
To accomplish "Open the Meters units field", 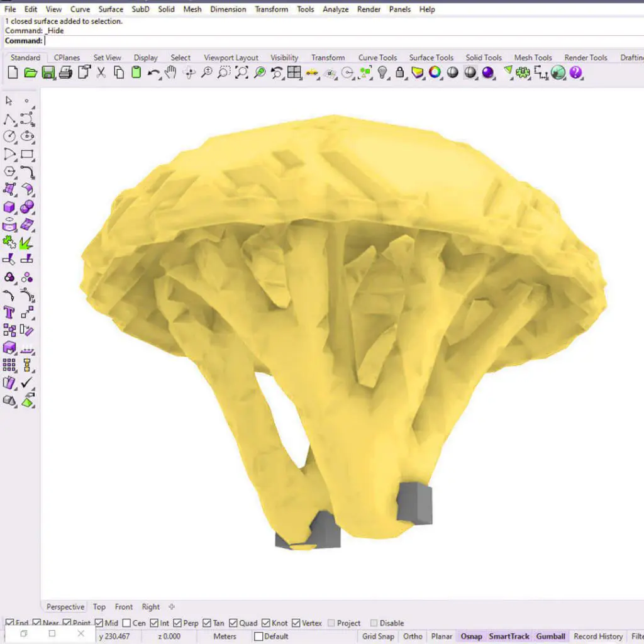I will coord(225,636).
